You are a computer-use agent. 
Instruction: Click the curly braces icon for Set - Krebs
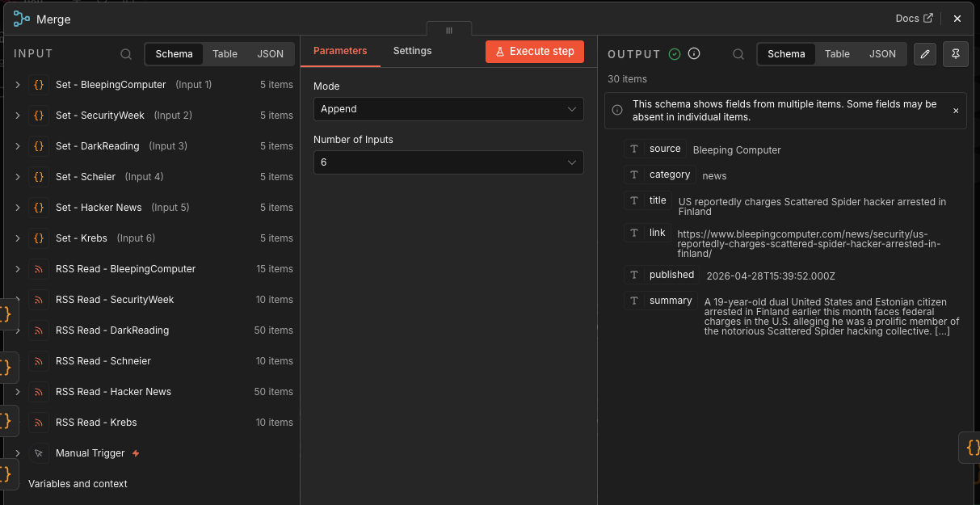[38, 238]
